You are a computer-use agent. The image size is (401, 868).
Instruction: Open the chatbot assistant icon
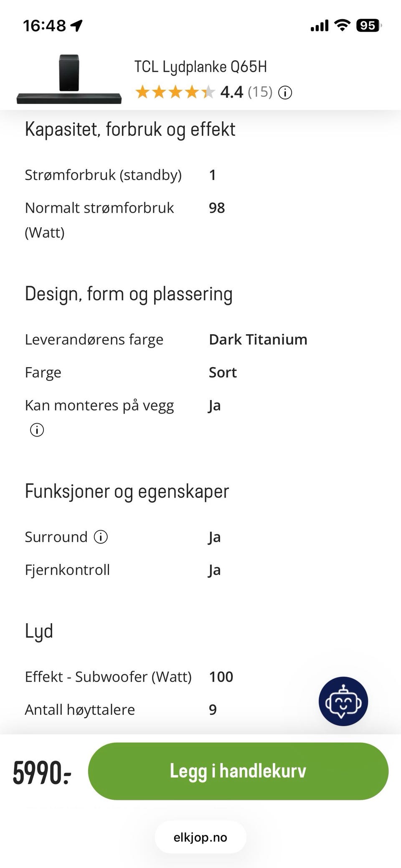pyautogui.click(x=343, y=701)
